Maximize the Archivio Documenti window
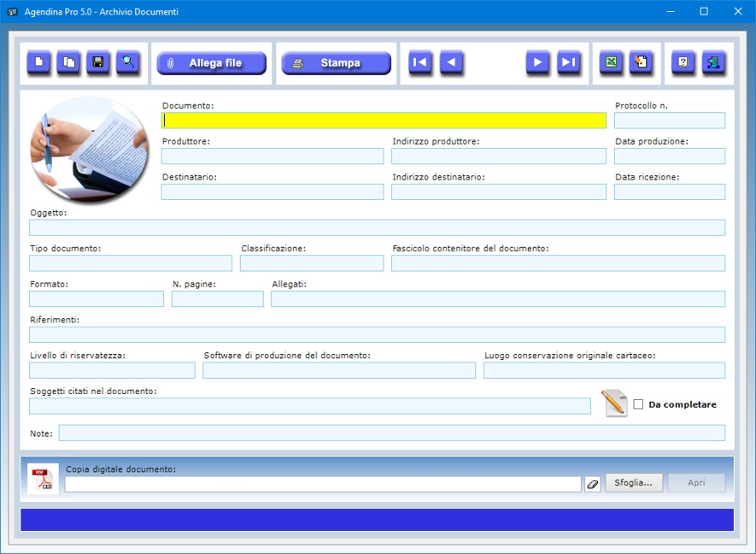Image resolution: width=756 pixels, height=554 pixels. point(704,12)
